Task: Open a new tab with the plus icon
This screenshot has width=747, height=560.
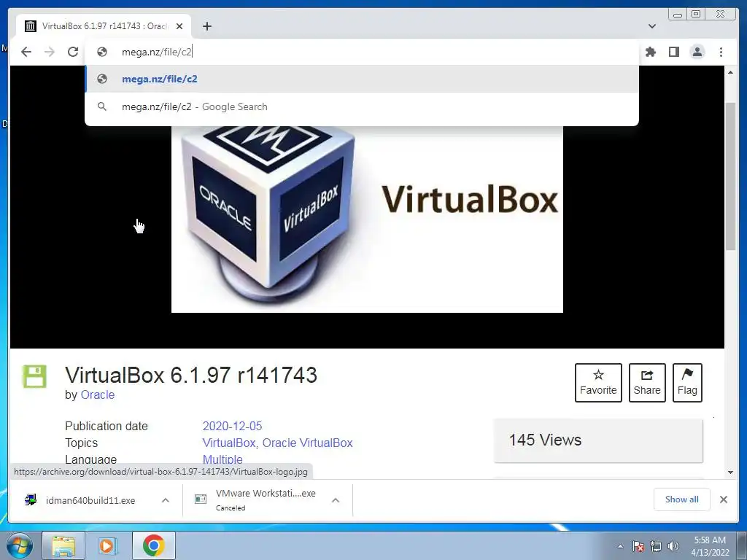Action: click(206, 26)
